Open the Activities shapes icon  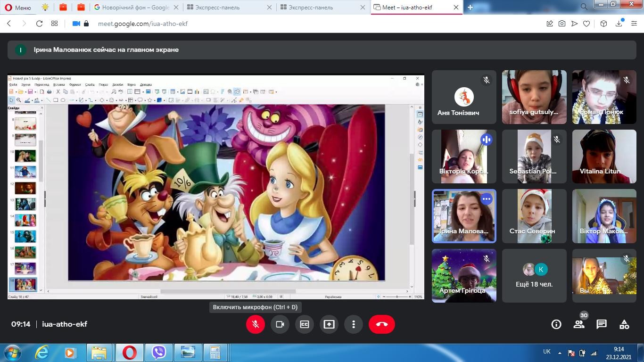tap(624, 324)
